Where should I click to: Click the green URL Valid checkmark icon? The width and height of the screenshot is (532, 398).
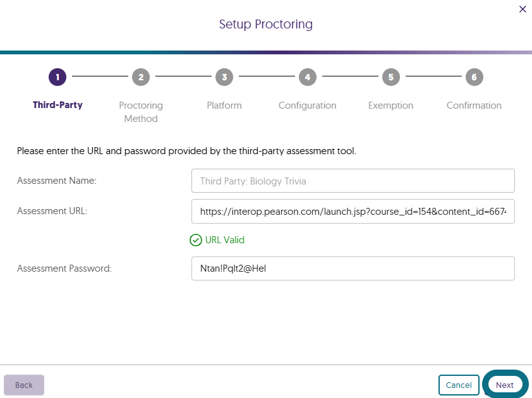click(x=196, y=240)
